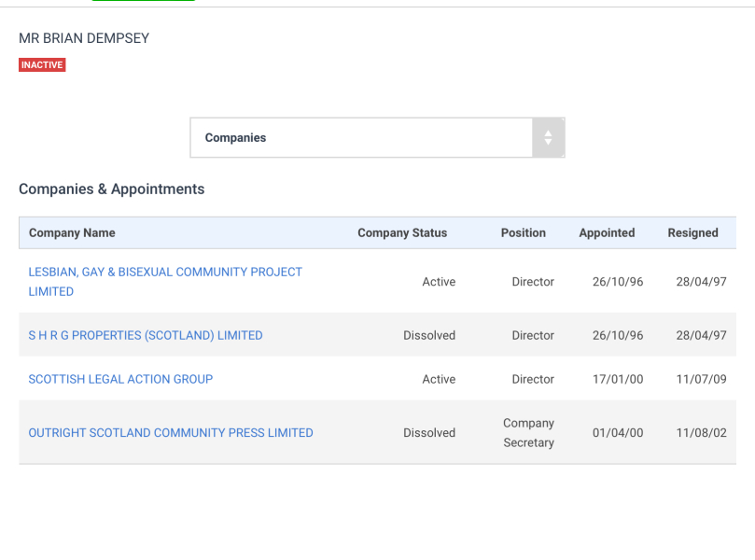Open the Scottish Legal Action Group link
The width and height of the screenshot is (755, 560).
point(120,379)
